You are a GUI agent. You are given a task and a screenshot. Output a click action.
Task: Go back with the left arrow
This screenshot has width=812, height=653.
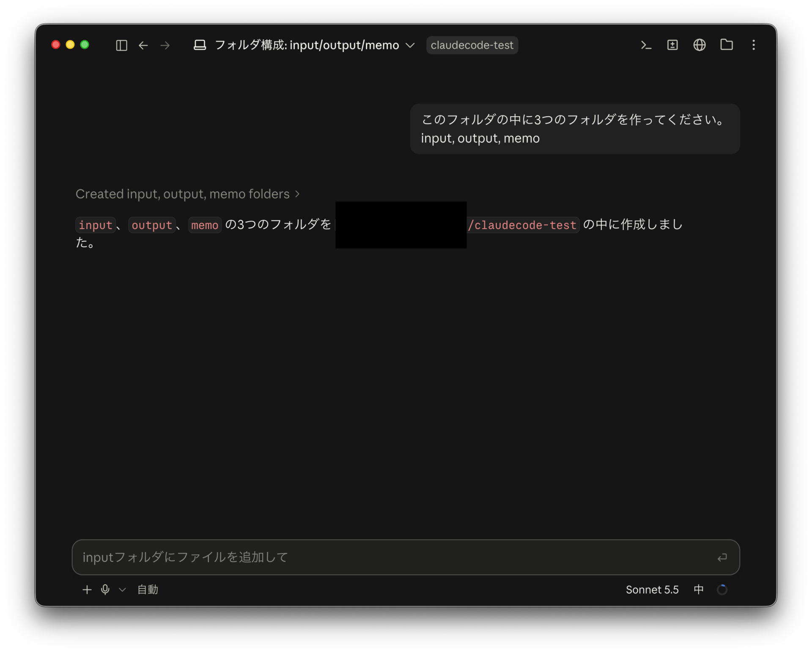[143, 45]
